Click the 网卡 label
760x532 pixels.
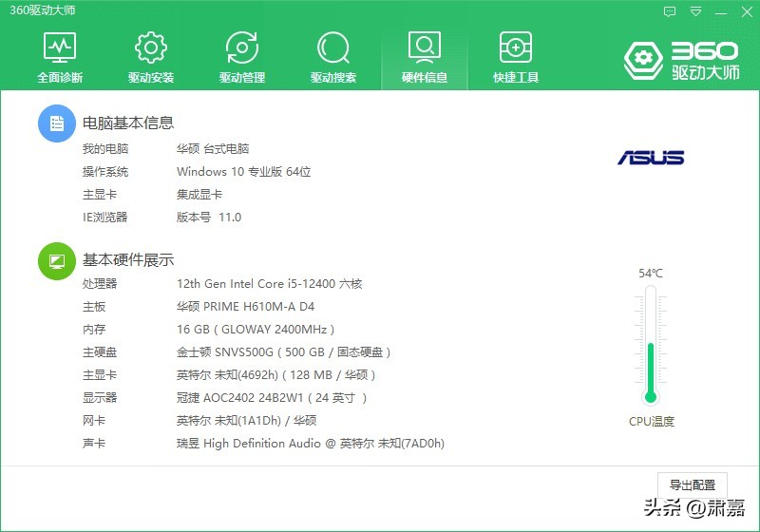[94, 421]
